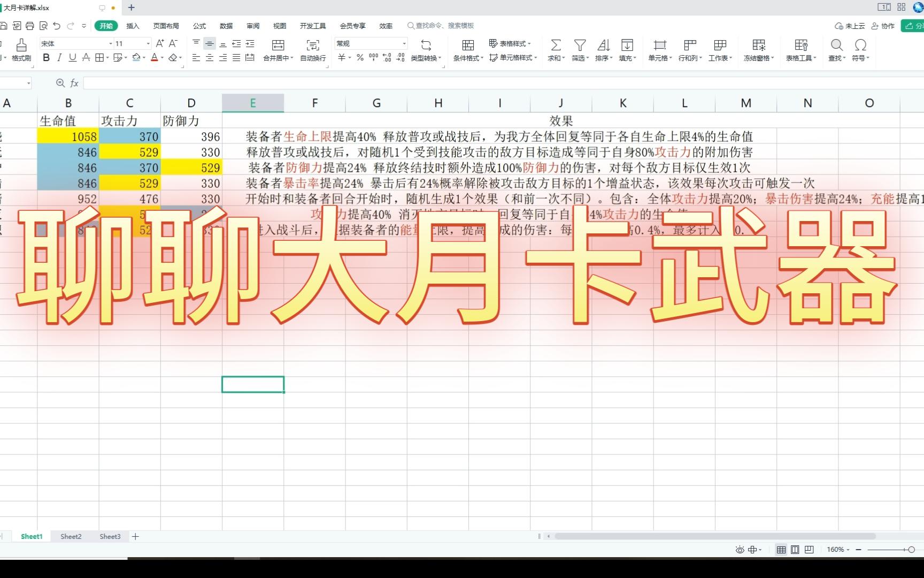Click the Symbol (符号) omega icon
The height and width of the screenshot is (578, 924).
tap(860, 44)
